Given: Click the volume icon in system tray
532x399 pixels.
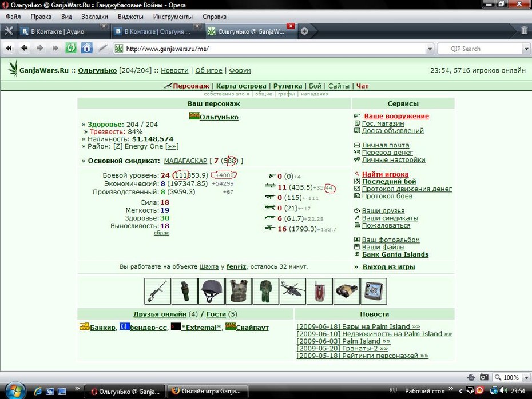Looking at the screenshot, I should click(x=504, y=390).
